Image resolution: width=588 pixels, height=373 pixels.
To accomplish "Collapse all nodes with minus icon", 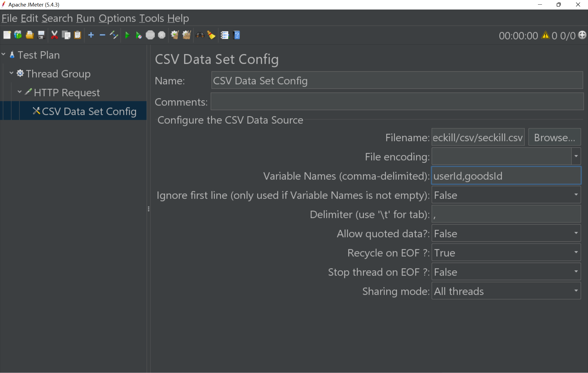I will coord(102,35).
